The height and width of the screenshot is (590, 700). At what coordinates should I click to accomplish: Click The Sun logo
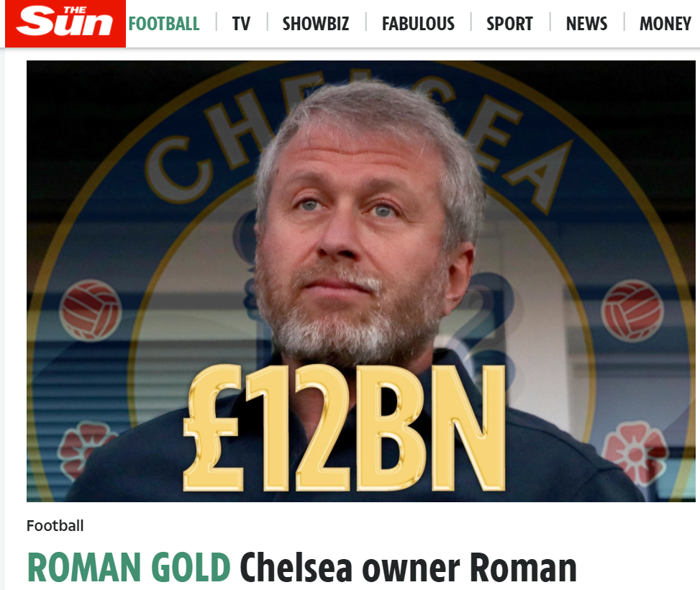(x=65, y=23)
